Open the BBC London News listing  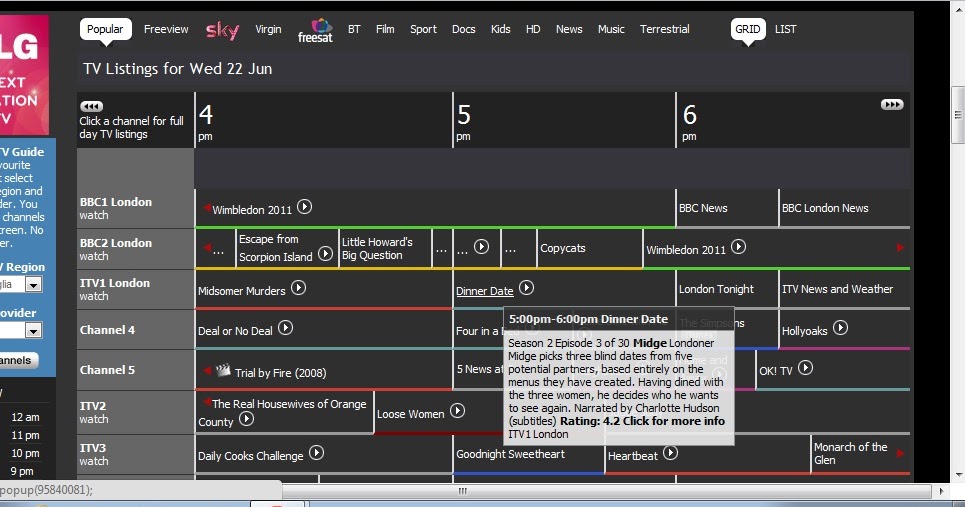coord(825,208)
